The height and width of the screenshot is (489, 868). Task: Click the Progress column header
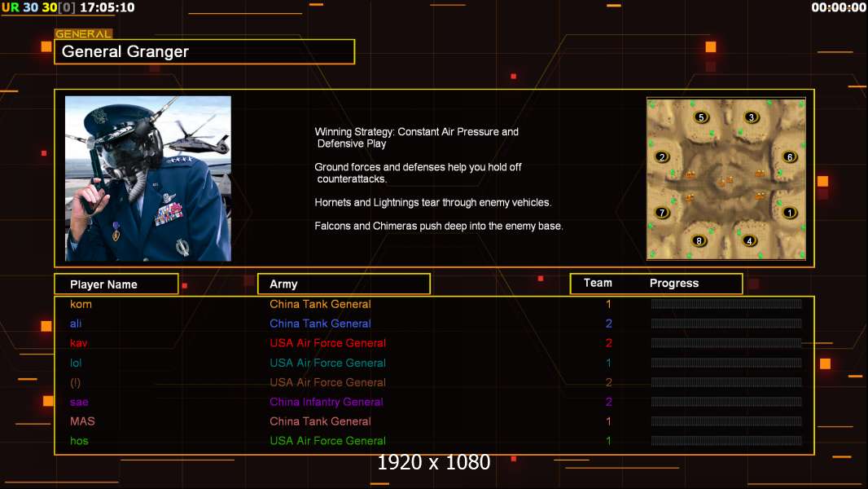point(673,283)
